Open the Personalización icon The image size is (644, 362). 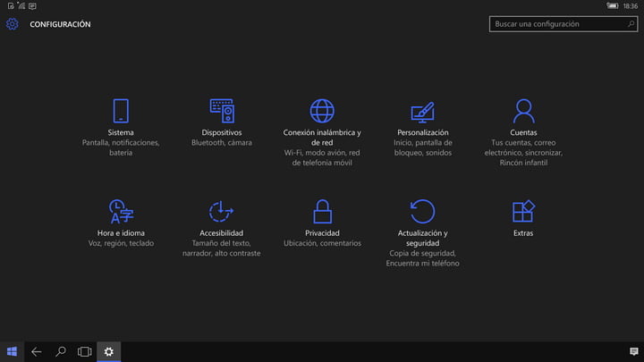422,111
